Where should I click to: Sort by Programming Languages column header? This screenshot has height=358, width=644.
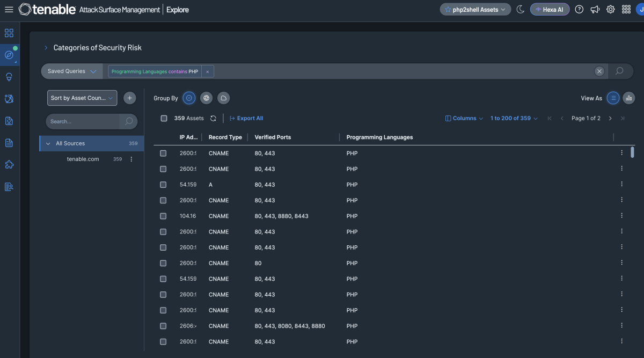pyautogui.click(x=379, y=137)
